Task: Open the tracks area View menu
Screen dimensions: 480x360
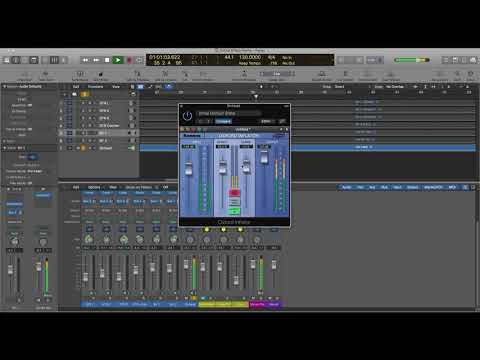Action: point(116,87)
